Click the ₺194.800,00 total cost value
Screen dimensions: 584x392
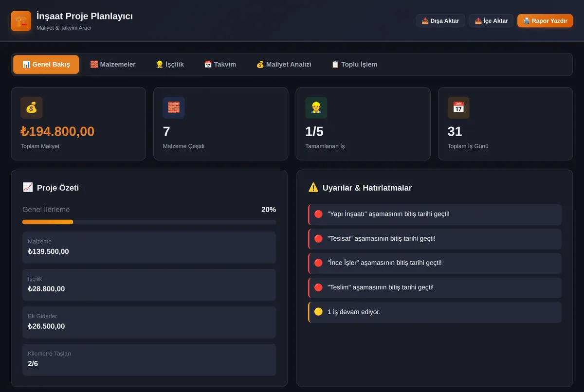pos(57,131)
